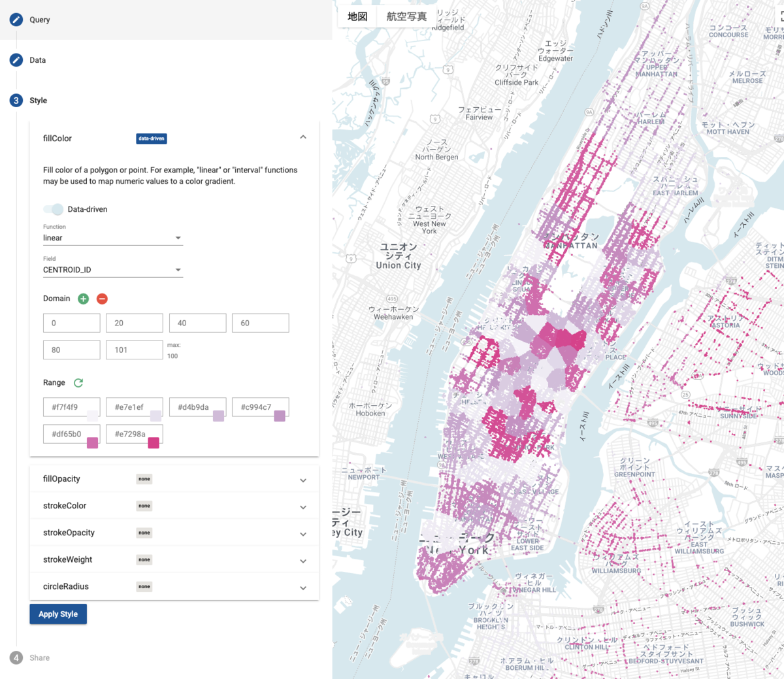784x679 pixels.
Task: Open the Function linear dropdown
Action: (113, 238)
